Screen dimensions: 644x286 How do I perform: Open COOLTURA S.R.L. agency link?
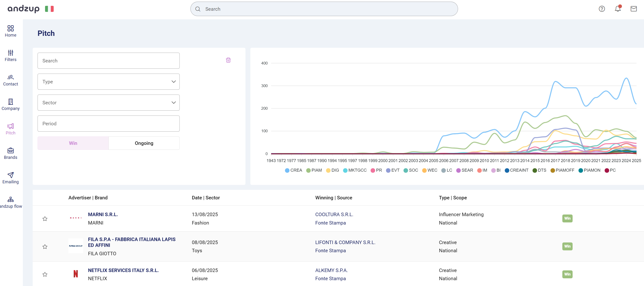pos(334,214)
